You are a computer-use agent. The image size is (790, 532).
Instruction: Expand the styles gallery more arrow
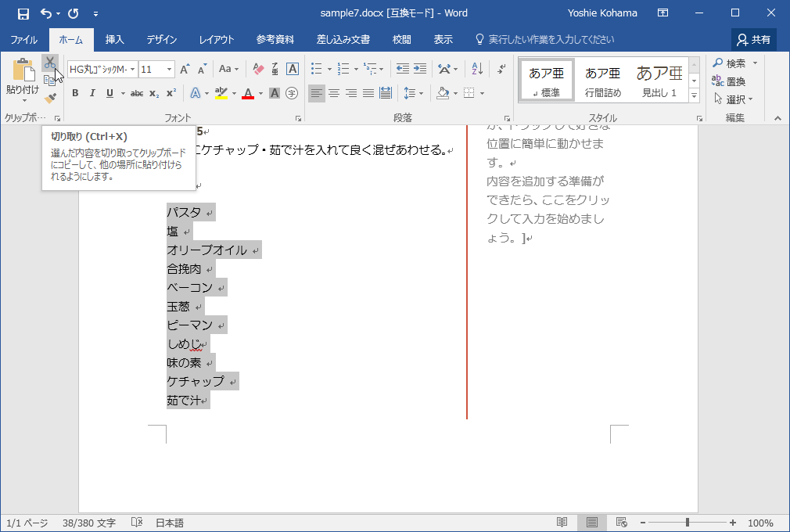tap(695, 95)
